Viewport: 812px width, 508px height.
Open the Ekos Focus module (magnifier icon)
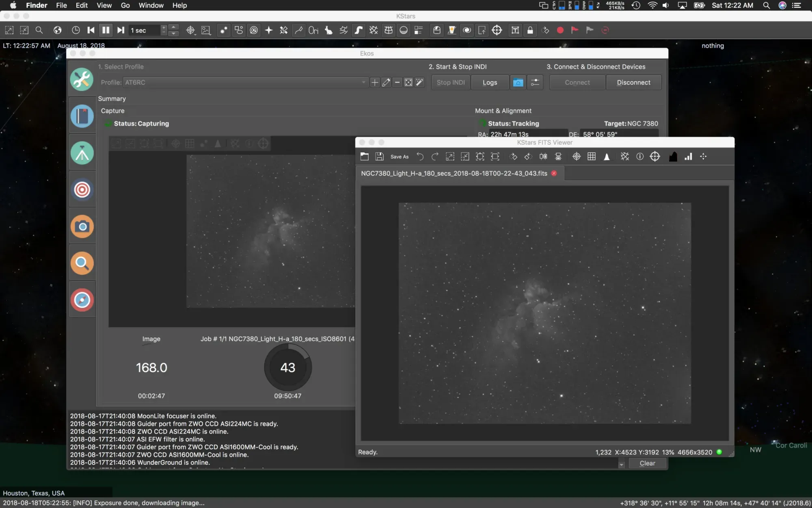tap(82, 263)
